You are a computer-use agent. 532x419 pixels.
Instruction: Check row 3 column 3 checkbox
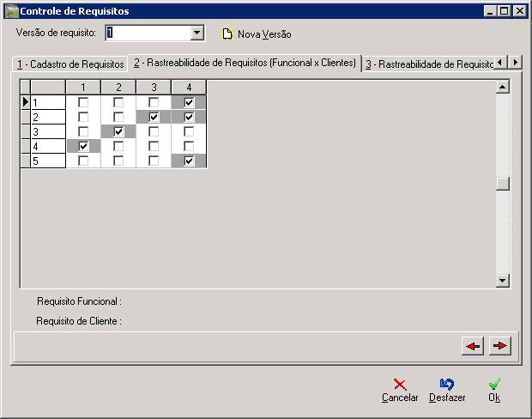pyautogui.click(x=154, y=131)
